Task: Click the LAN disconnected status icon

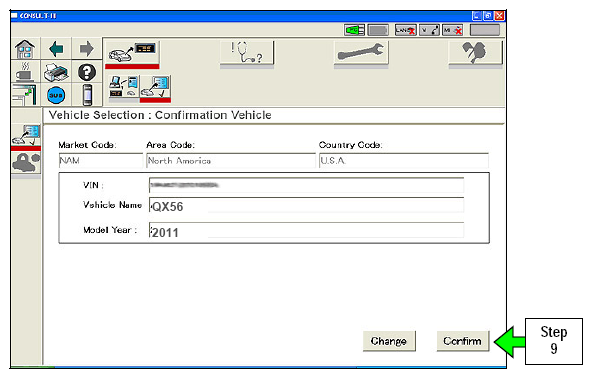Action: click(x=405, y=30)
